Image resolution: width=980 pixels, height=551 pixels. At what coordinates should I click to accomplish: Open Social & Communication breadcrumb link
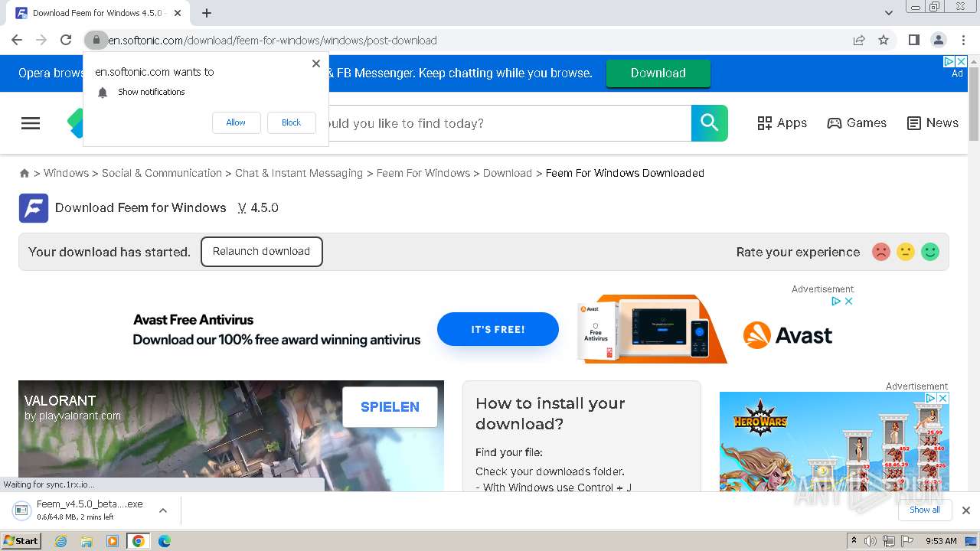pyautogui.click(x=162, y=173)
